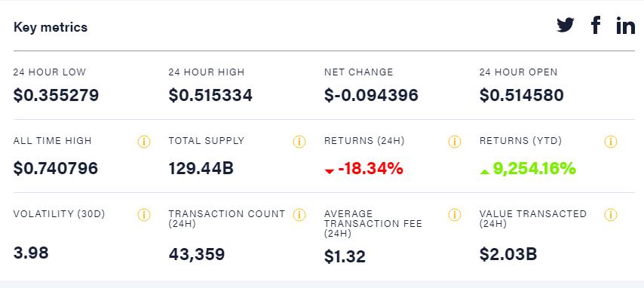Click the Key metrics heading
Screen dimensions: 644x288
coord(51,27)
